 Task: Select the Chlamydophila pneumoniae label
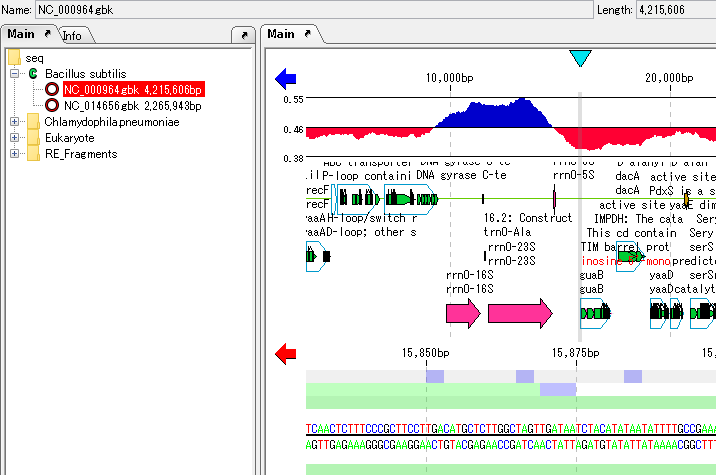112,122
